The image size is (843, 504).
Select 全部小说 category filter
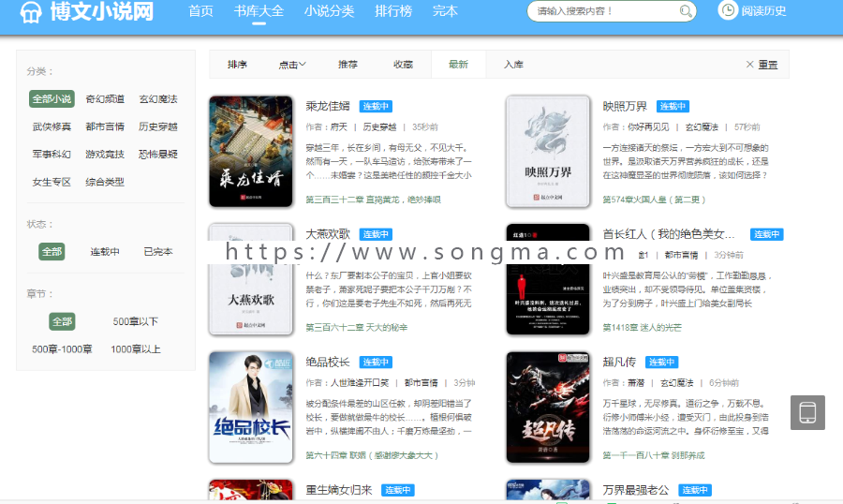(52, 99)
